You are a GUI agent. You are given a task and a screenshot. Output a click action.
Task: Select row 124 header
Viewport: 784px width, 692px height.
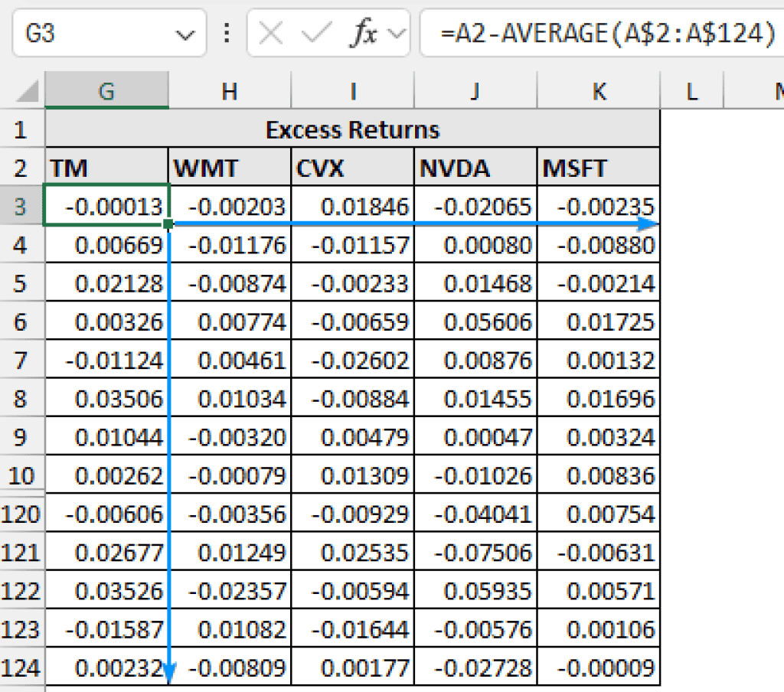[x=21, y=667]
